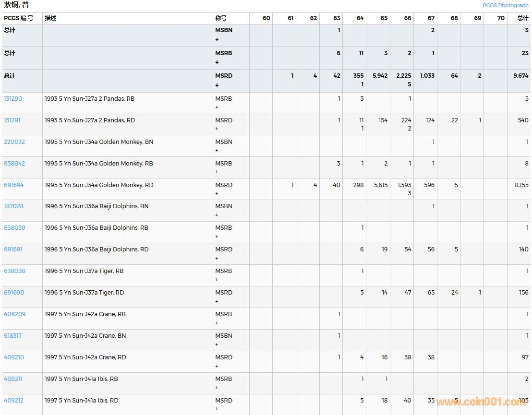Open PCGS number 638039 link
This screenshot has height=415, width=532.
click(x=14, y=228)
